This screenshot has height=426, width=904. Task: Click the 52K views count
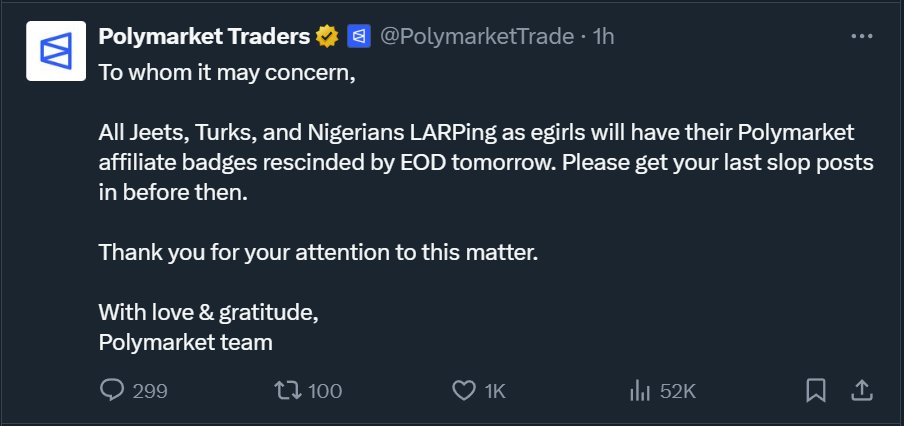(678, 391)
